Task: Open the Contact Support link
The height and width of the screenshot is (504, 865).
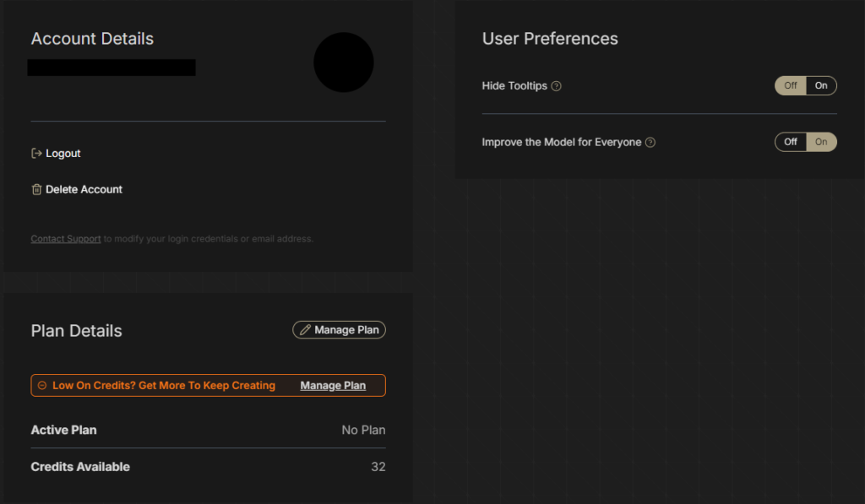Action: tap(66, 239)
